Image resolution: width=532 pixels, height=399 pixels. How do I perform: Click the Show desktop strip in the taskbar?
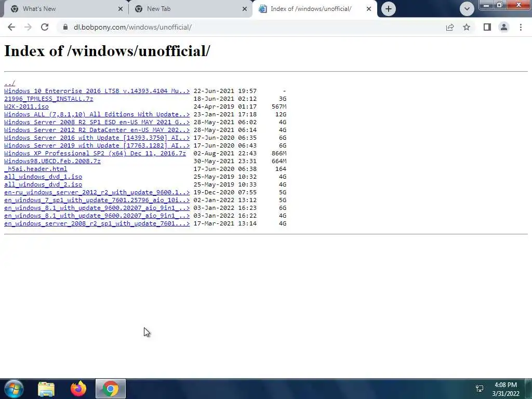(x=528, y=389)
